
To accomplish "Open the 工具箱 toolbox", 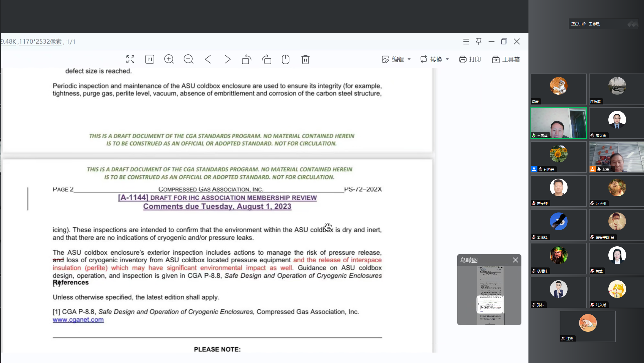I will pyautogui.click(x=506, y=59).
